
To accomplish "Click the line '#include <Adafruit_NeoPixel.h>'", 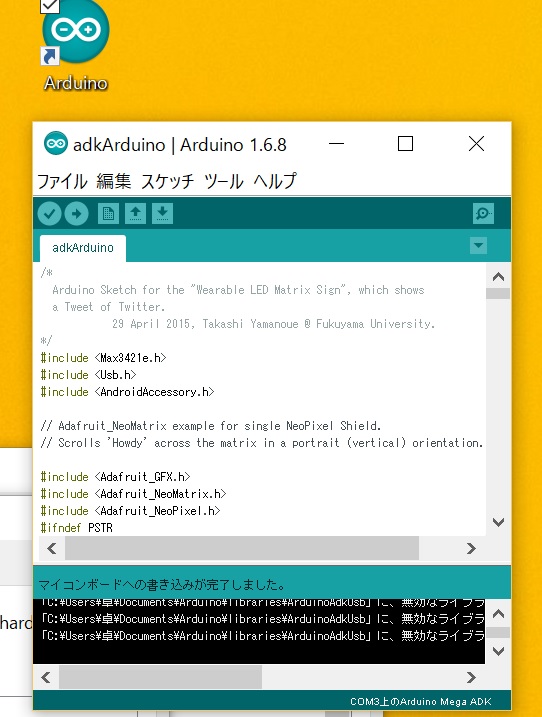I will click(130, 511).
